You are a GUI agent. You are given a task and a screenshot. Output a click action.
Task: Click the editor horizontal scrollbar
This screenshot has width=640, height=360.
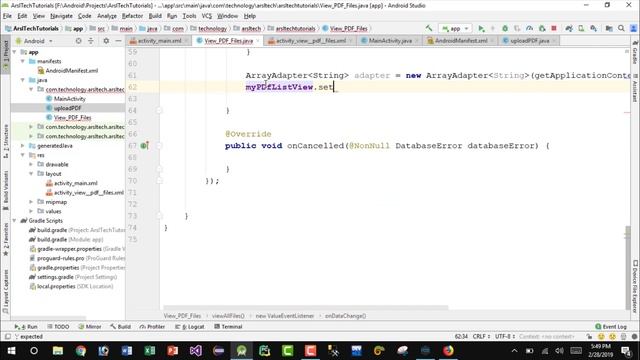click(x=306, y=308)
